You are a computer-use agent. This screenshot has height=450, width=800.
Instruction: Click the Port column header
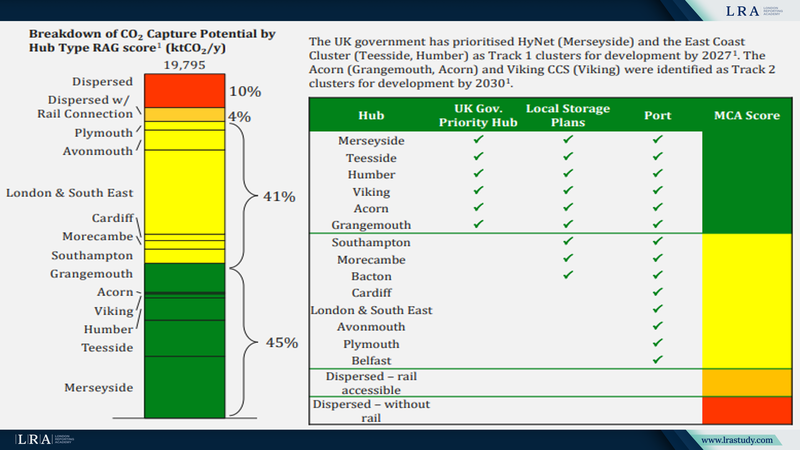657,115
